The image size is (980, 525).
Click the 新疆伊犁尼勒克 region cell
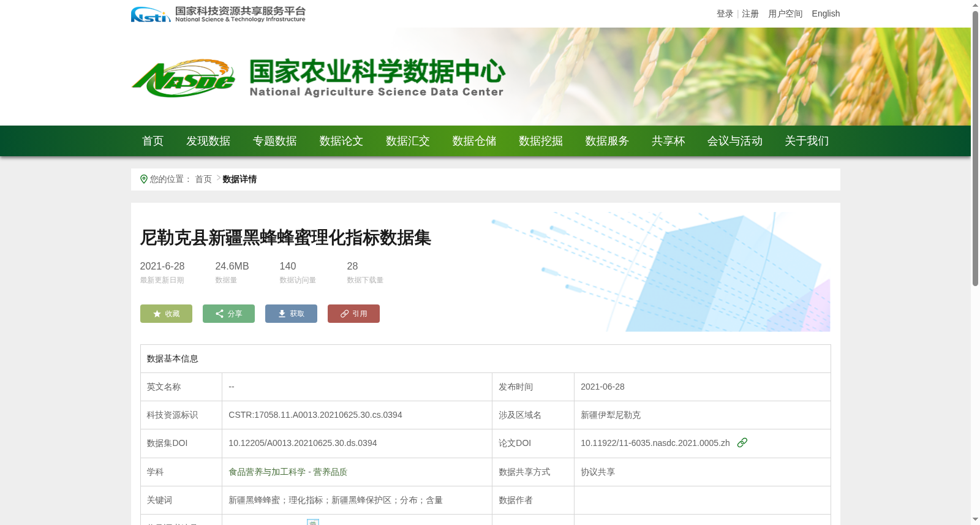(x=703, y=415)
